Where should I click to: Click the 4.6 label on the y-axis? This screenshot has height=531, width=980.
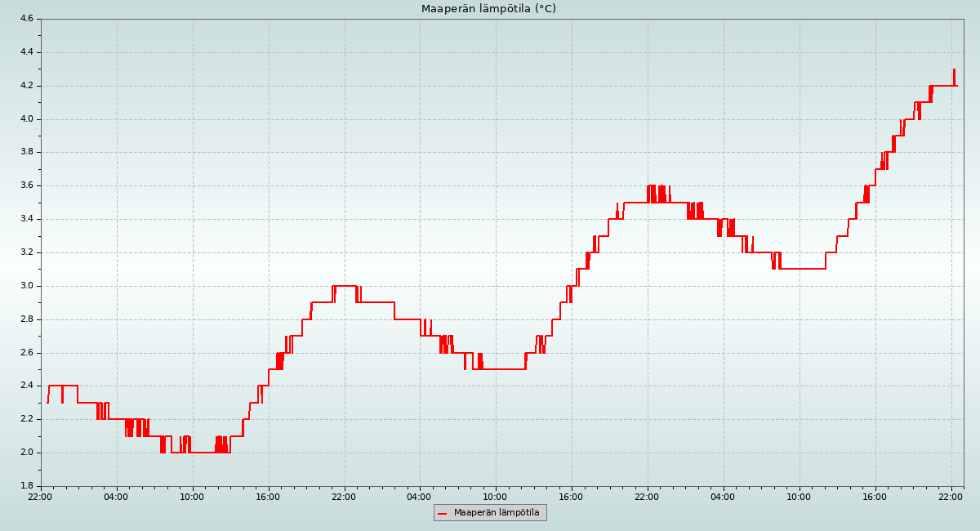pos(25,19)
